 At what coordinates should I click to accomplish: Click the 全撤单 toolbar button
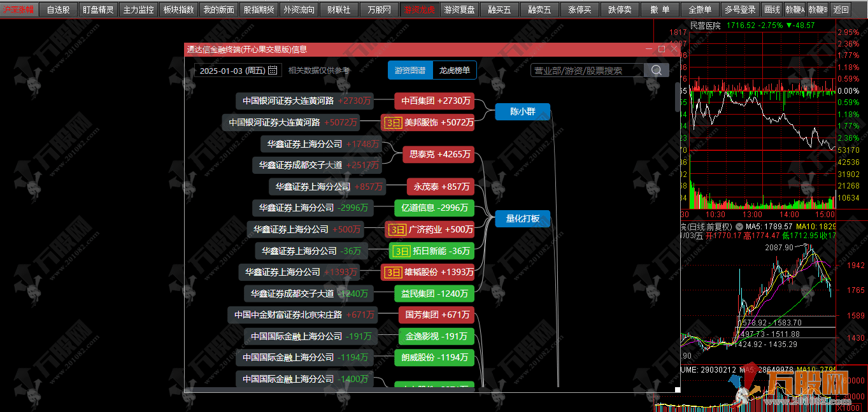(x=700, y=10)
